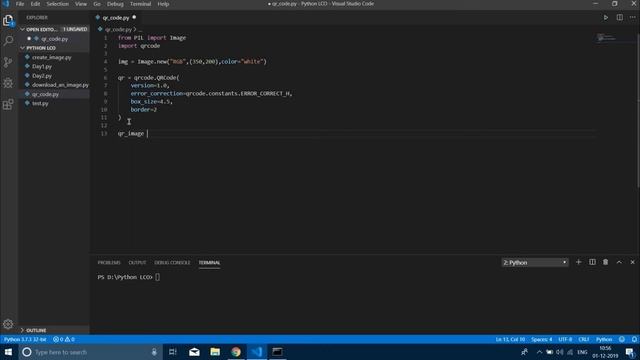Open the Edit menu
This screenshot has width=640, height=360.
(x=36, y=4)
